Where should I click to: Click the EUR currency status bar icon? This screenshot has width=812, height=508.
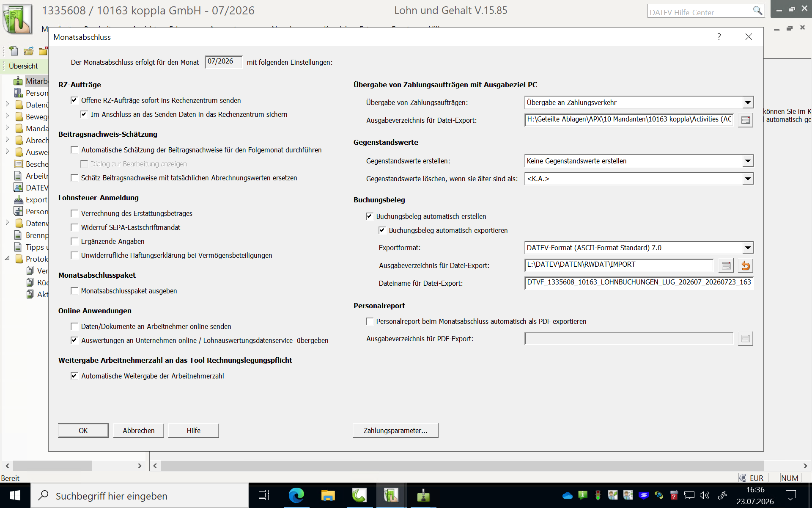743,478
